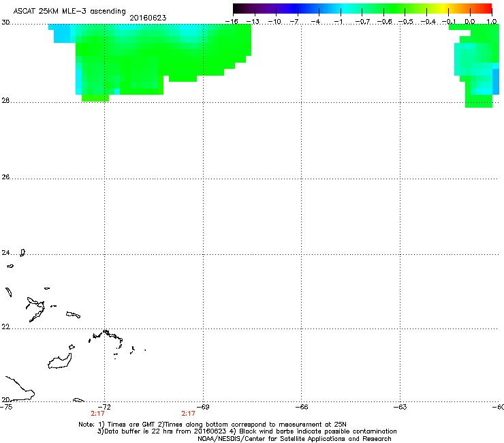Click the colorbar label '0.0'

[x=470, y=22]
